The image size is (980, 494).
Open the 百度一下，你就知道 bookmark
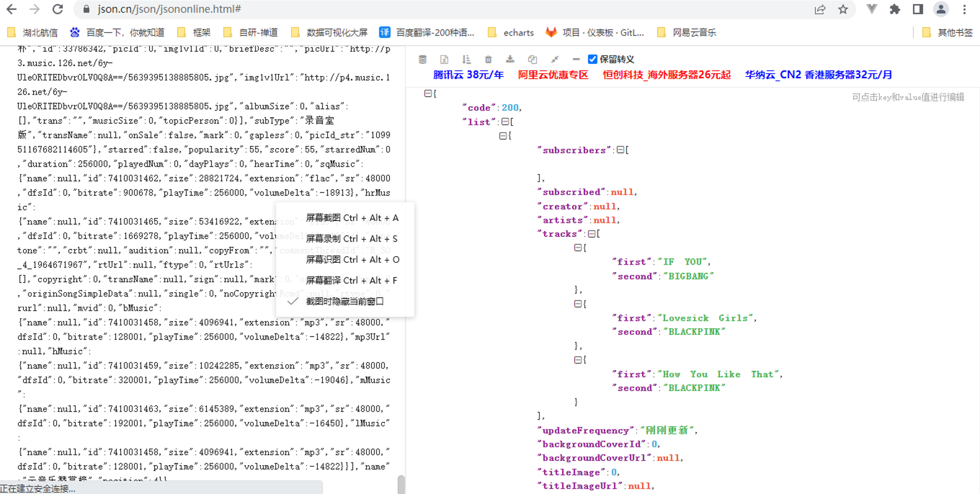click(x=117, y=33)
